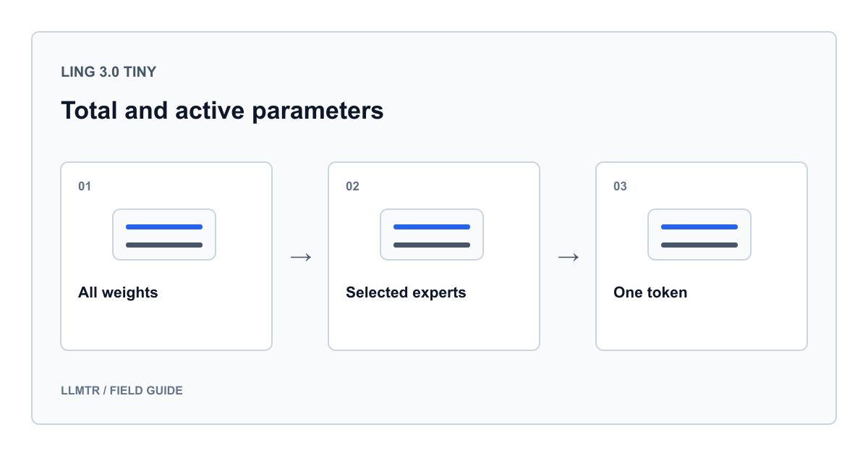The width and height of the screenshot is (868, 456).
Task: Click step number 01
Action: coord(85,187)
